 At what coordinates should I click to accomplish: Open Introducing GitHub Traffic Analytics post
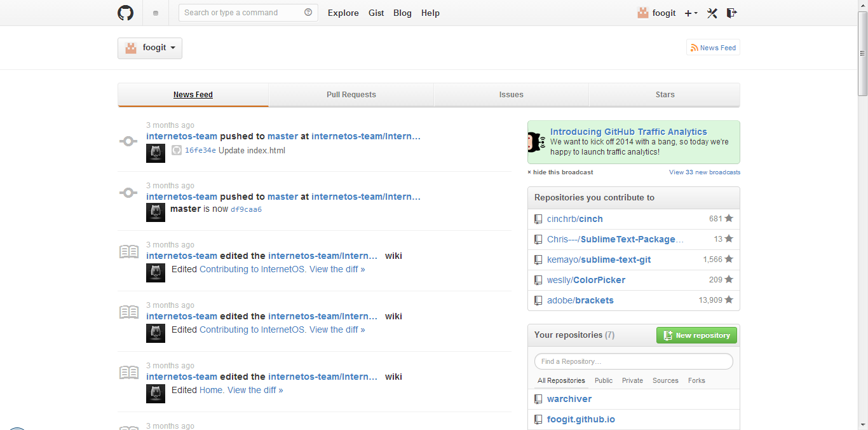tap(628, 132)
